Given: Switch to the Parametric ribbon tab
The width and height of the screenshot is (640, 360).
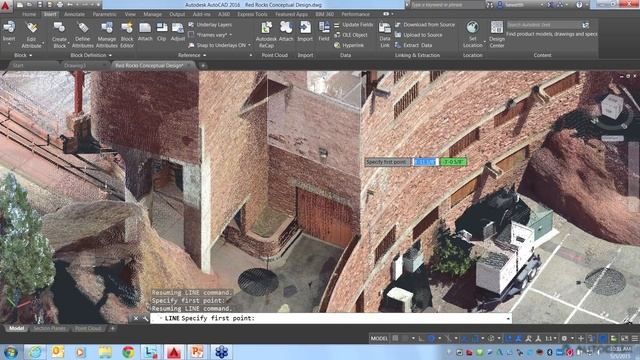Looking at the screenshot, I should [104, 14].
